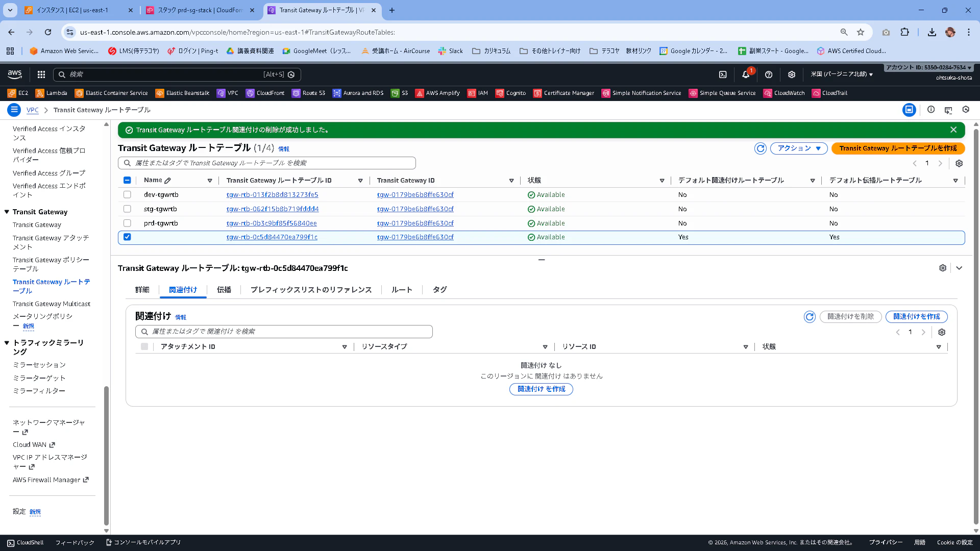
Task: Open Route 53 service shortcut
Action: point(308,93)
